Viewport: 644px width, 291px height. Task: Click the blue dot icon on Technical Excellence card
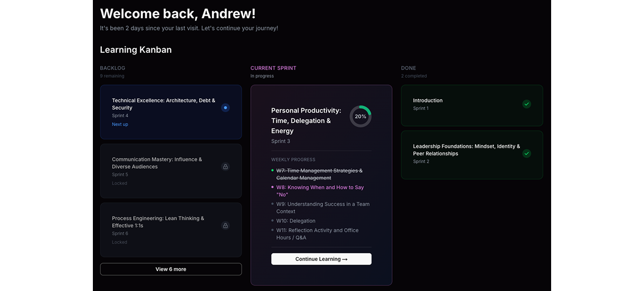225,108
